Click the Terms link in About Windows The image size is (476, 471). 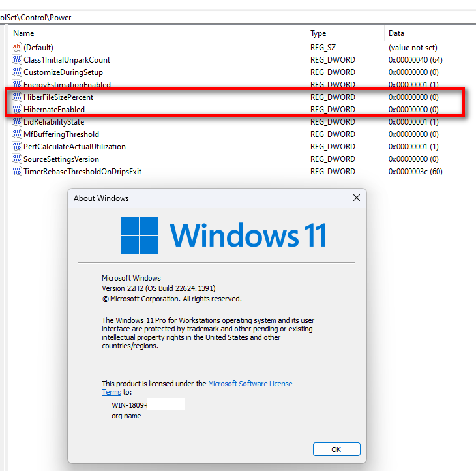[112, 392]
